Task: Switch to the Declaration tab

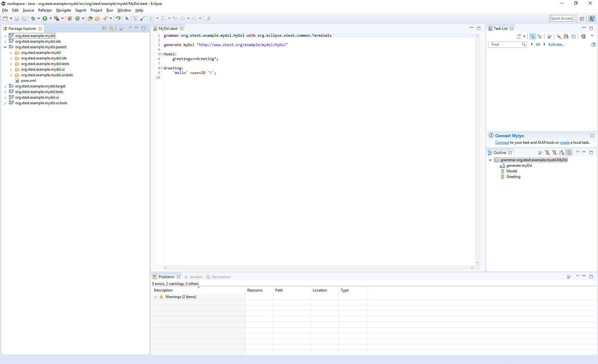Action: (218, 277)
